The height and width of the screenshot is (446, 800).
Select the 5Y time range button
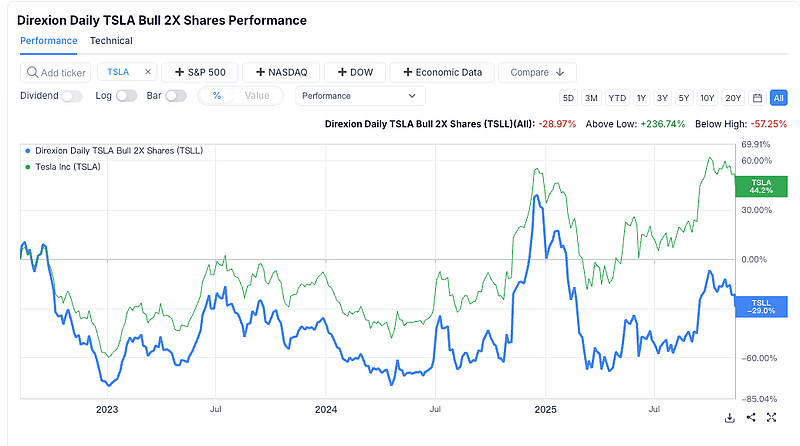pos(683,97)
